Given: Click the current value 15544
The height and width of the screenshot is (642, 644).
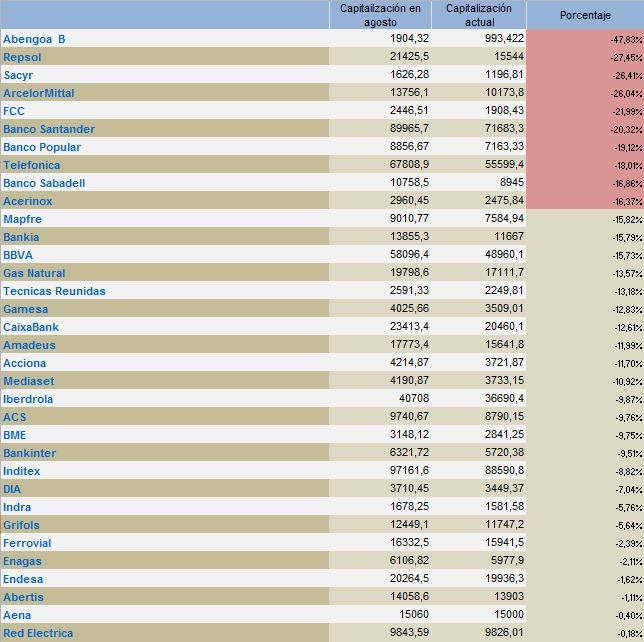Looking at the screenshot, I should pyautogui.click(x=509, y=56).
